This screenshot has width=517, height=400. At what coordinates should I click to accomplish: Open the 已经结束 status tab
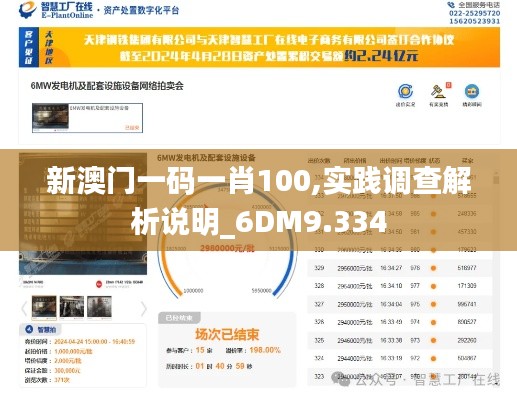pos(179,318)
